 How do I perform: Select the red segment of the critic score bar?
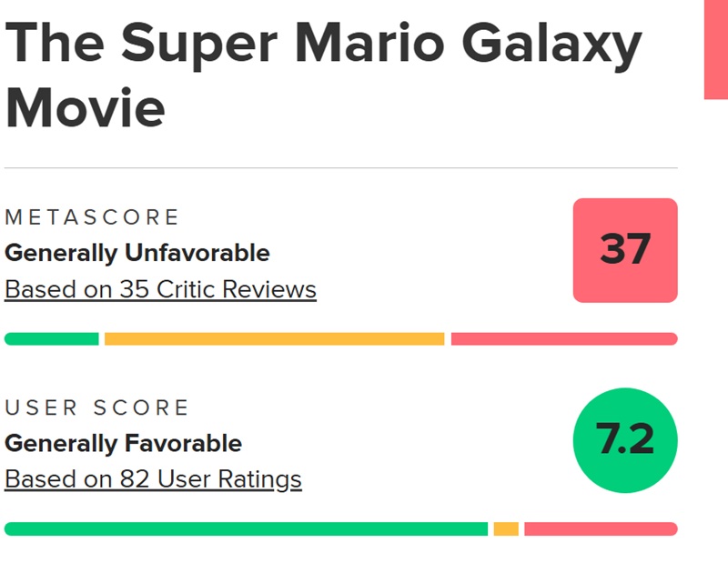coord(564,337)
